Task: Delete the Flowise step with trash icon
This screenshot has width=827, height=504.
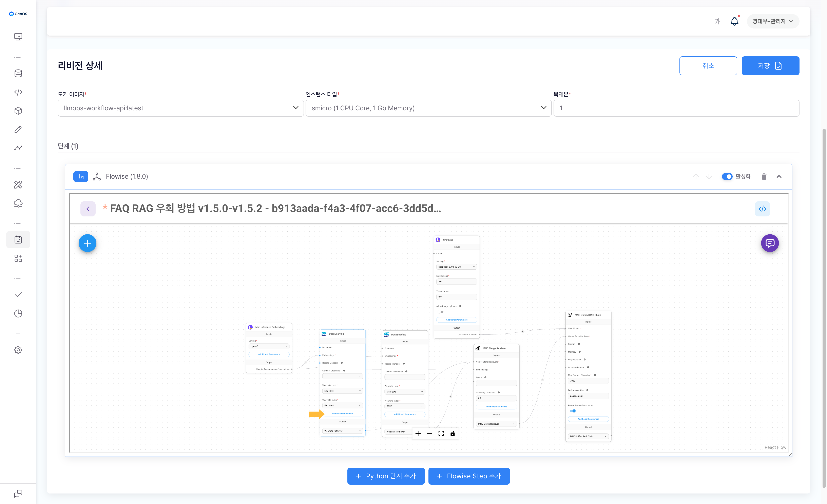Action: pyautogui.click(x=764, y=176)
